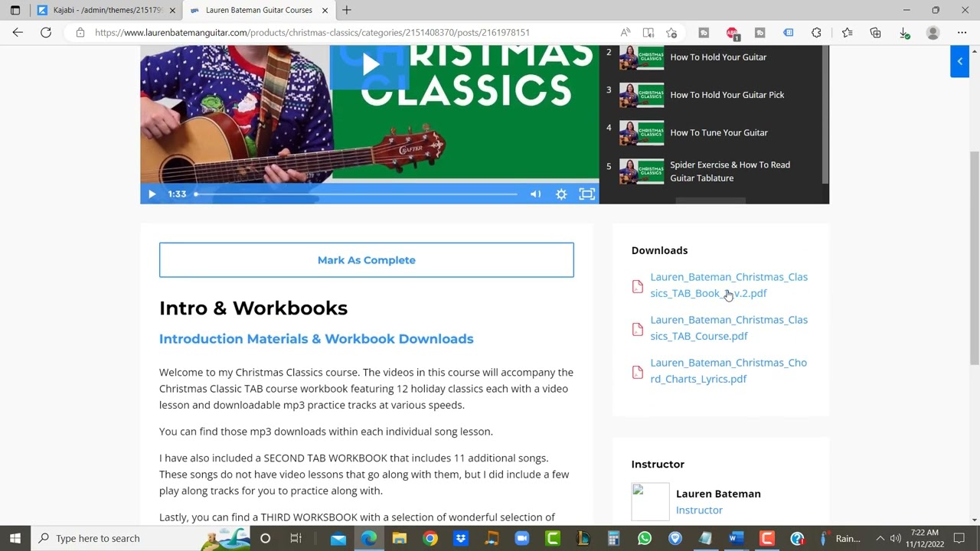Open the notifications action center

(x=958, y=538)
